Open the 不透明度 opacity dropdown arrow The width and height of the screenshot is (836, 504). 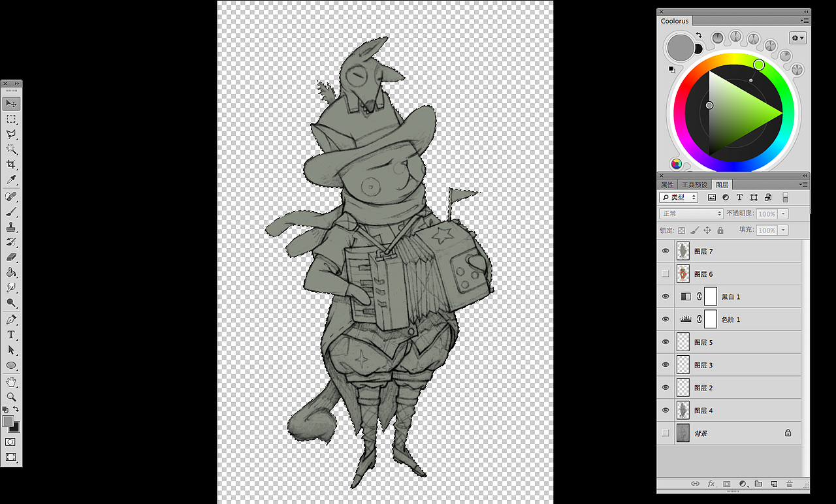784,213
